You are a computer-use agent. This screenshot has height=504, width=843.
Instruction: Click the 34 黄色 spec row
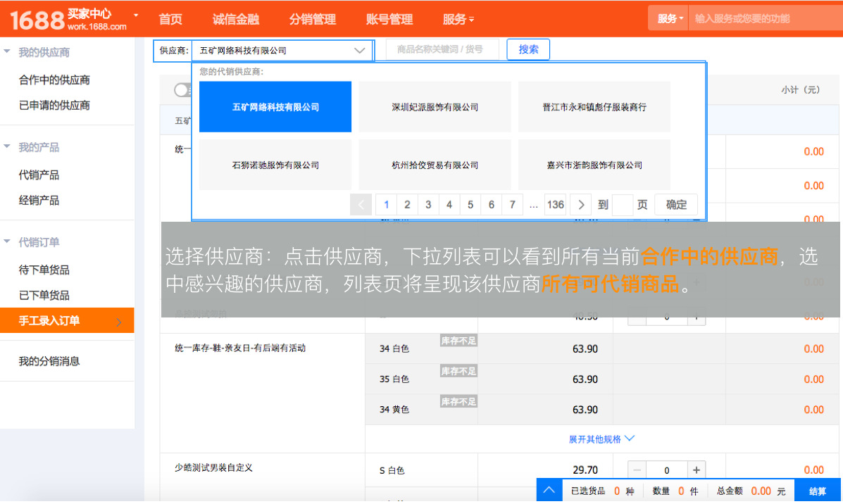[x=602, y=410]
